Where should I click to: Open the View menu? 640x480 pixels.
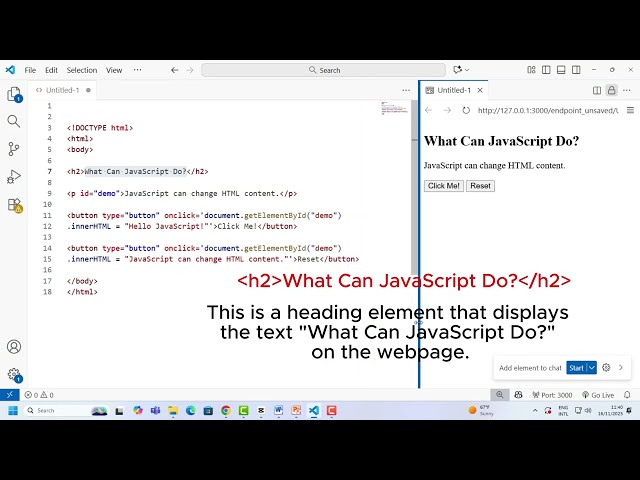[x=114, y=70]
